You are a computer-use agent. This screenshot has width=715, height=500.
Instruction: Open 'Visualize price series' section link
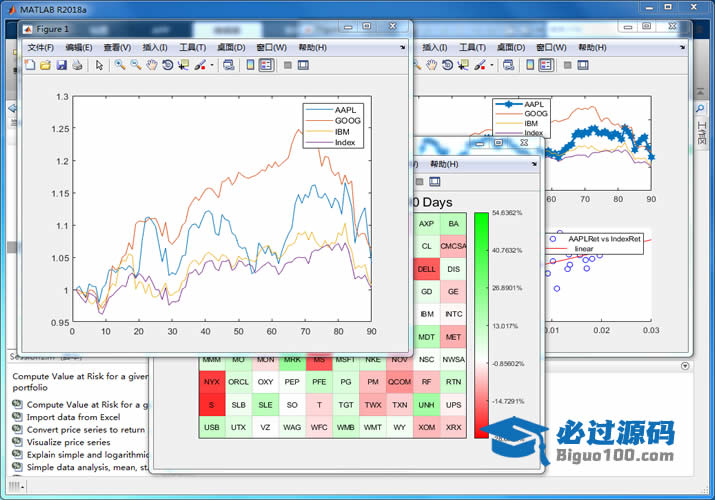tap(68, 442)
